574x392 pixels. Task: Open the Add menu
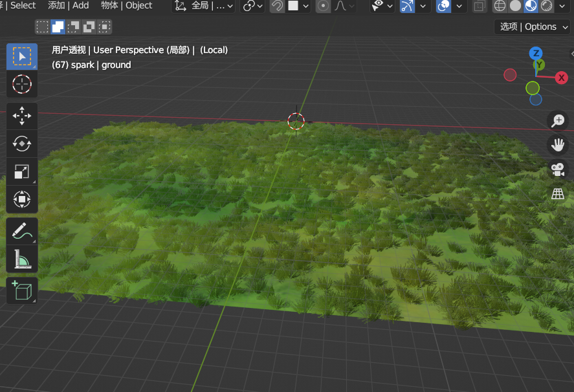coord(69,5)
